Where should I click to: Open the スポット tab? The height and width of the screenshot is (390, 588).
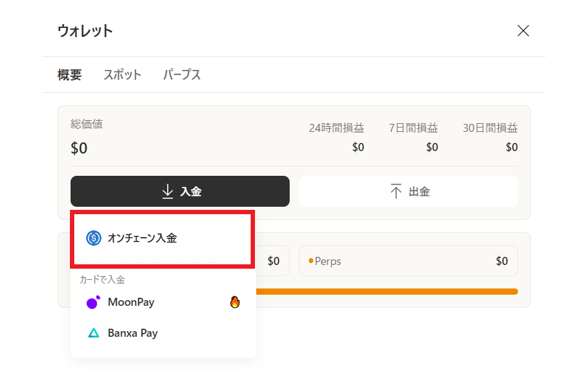(123, 75)
